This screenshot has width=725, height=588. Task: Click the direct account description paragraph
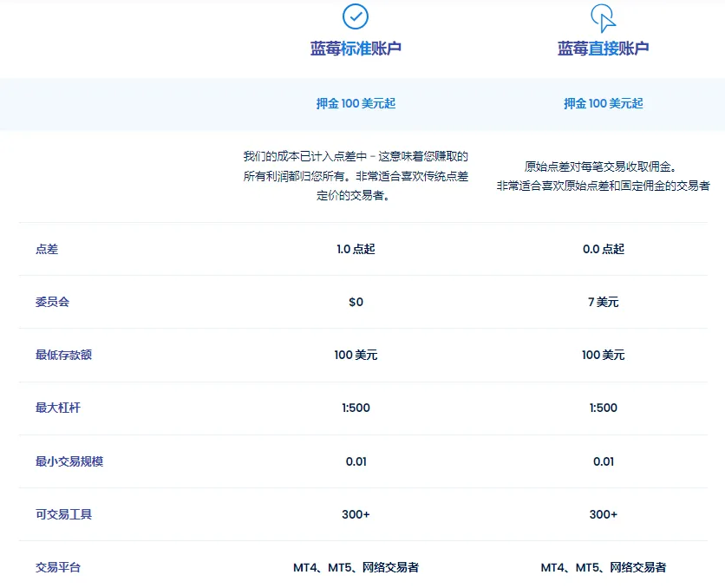[x=603, y=176]
